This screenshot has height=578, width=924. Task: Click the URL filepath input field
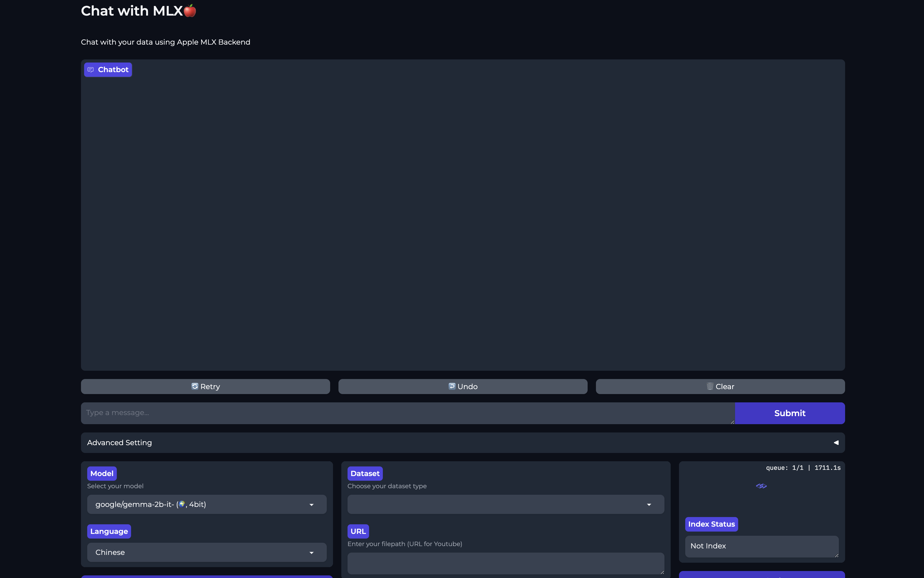[506, 563]
